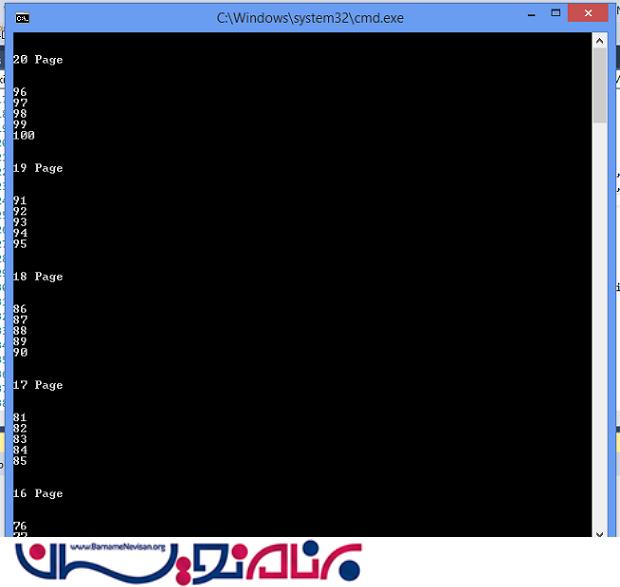The height and width of the screenshot is (587, 620).
Task: Click the number 84 in console output
Action: tap(20, 450)
